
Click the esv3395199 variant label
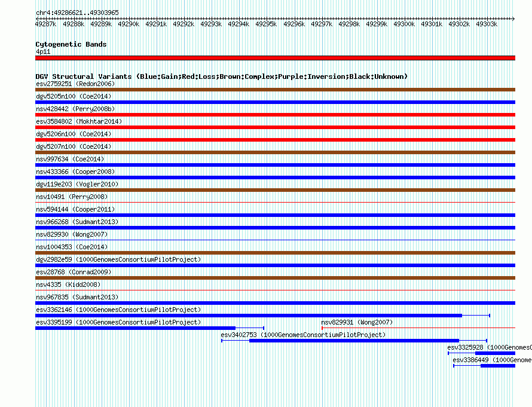(x=118, y=322)
